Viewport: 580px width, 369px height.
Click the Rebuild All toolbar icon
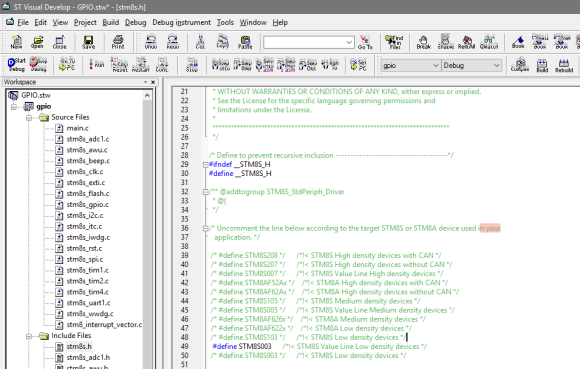click(x=564, y=64)
